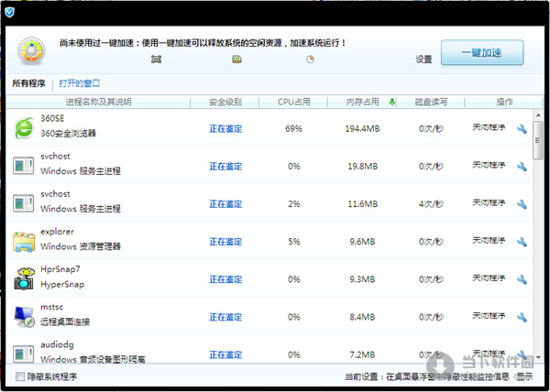Click 关闭程序 for HprSnap7
550x392 pixels.
coord(489,278)
